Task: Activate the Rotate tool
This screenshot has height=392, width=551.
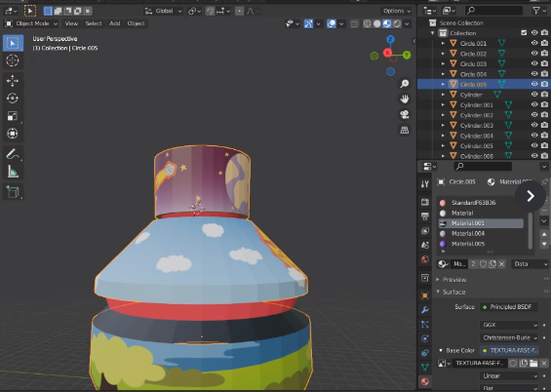Action: (13, 98)
